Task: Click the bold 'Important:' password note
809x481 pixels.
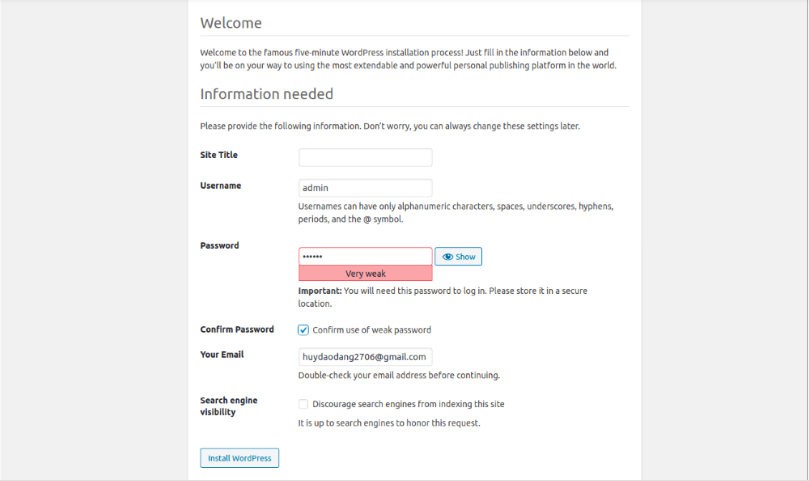Action: point(320,291)
